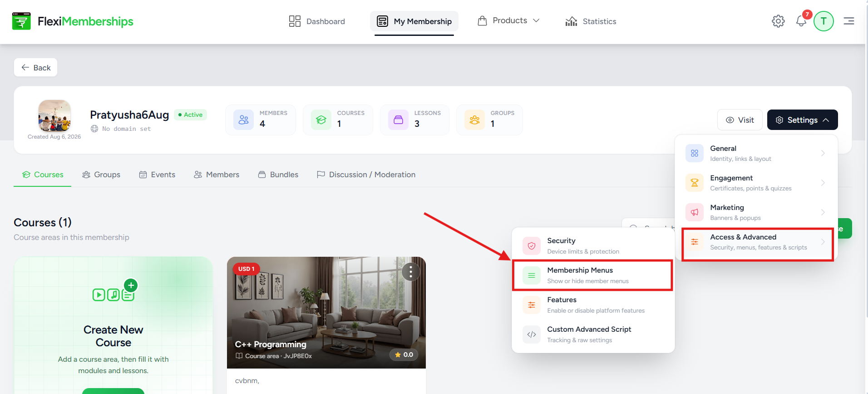This screenshot has width=868, height=394.
Task: Switch to the Groups tab
Action: click(x=101, y=175)
